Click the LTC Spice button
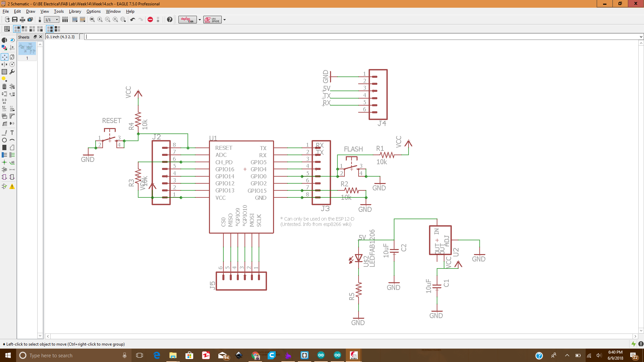The height and width of the screenshot is (362, 644). pyautogui.click(x=212, y=19)
